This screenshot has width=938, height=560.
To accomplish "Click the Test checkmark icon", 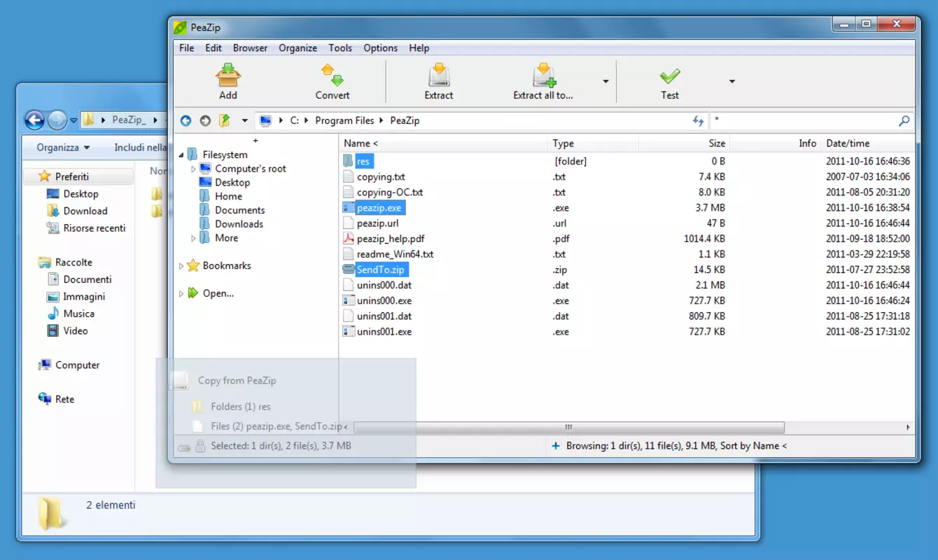I will (x=670, y=75).
